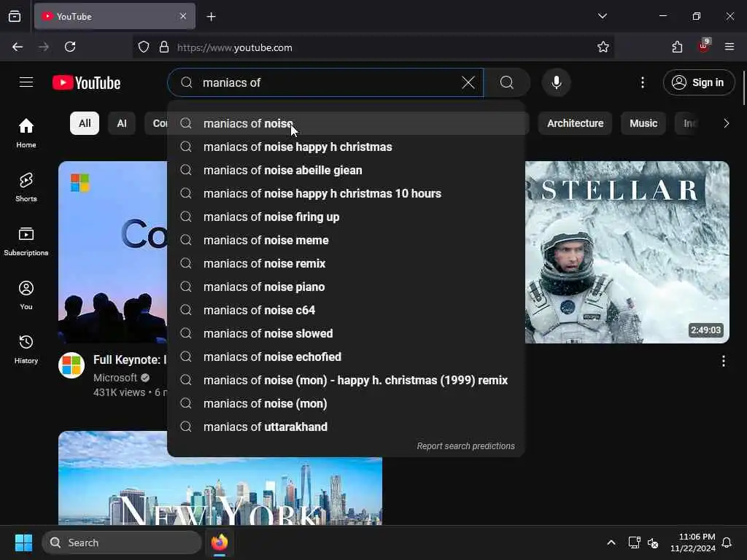747x560 pixels.
Task: Click the Windows taskbar Search box
Action: point(122,542)
